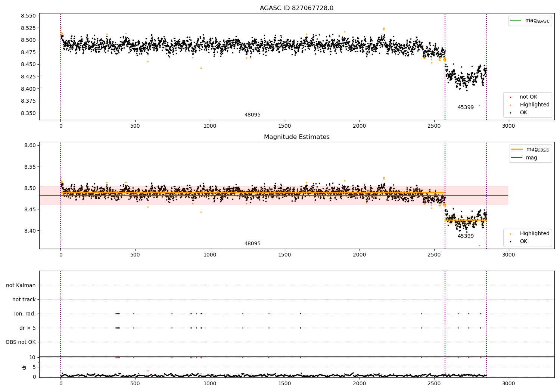Click the 'dr > 5' row label
This screenshot has width=560, height=392.
coord(28,328)
